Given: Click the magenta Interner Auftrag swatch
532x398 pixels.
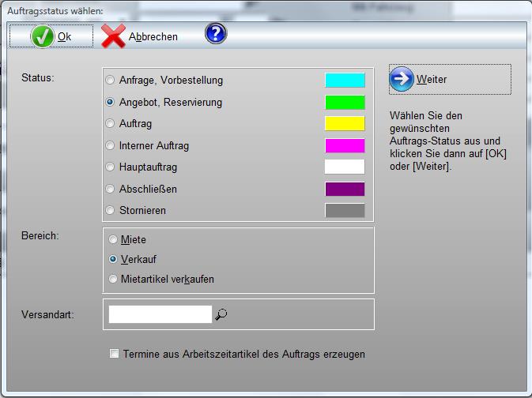Looking at the screenshot, I should [x=345, y=145].
